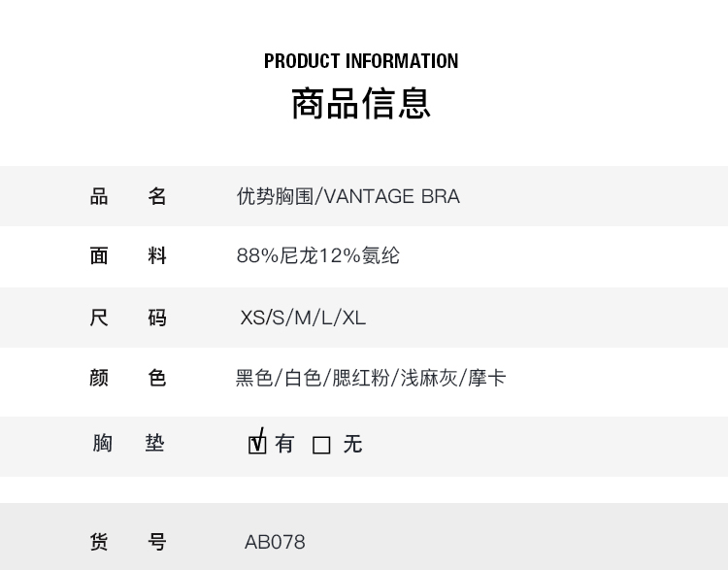Click the 货号 row label

128,542
